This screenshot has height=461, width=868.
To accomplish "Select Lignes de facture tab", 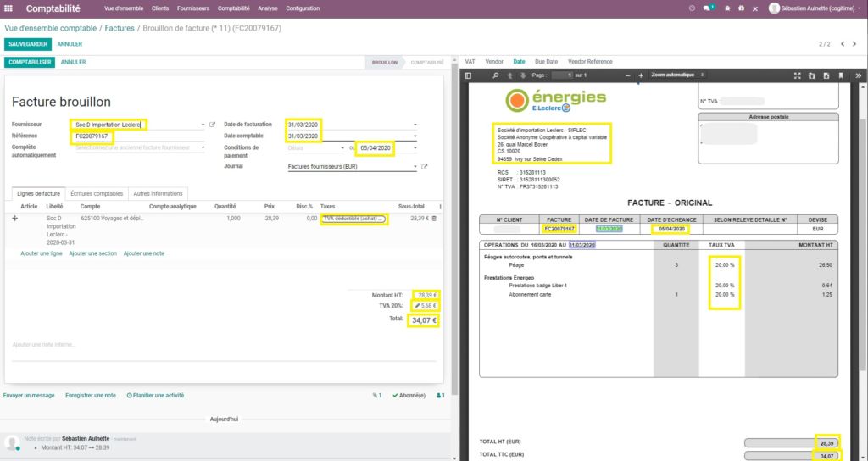I will (39, 194).
